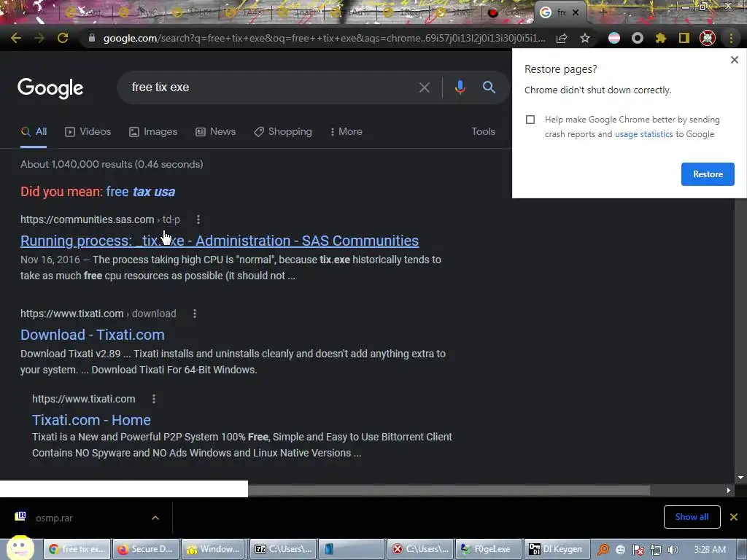Clear the search box text
This screenshot has width=747, height=560.
pos(424,87)
